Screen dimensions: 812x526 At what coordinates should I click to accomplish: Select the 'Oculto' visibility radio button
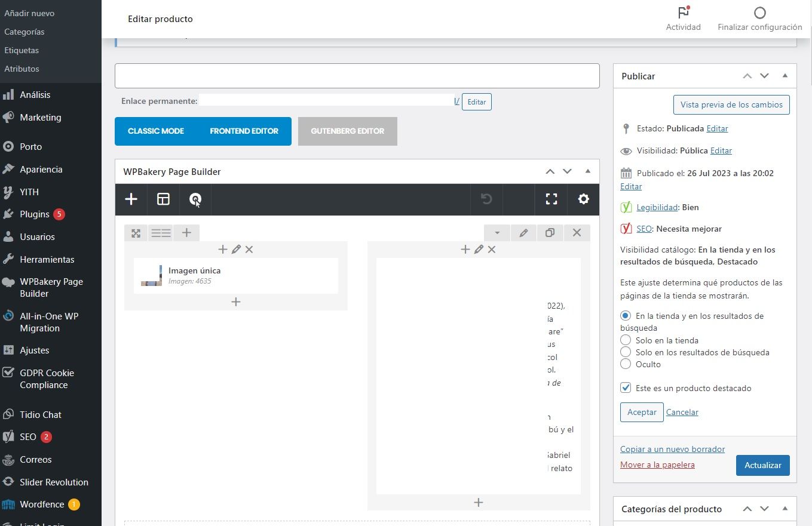[x=626, y=364]
